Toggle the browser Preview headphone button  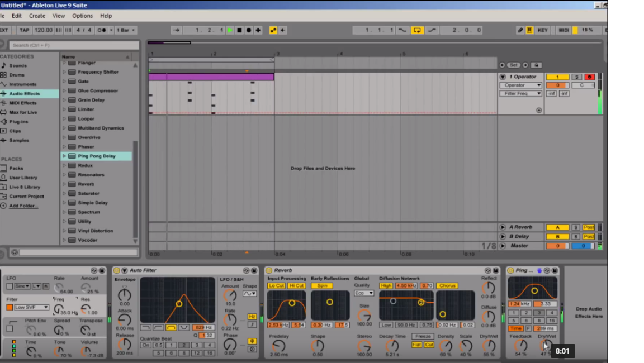pyautogui.click(x=15, y=252)
